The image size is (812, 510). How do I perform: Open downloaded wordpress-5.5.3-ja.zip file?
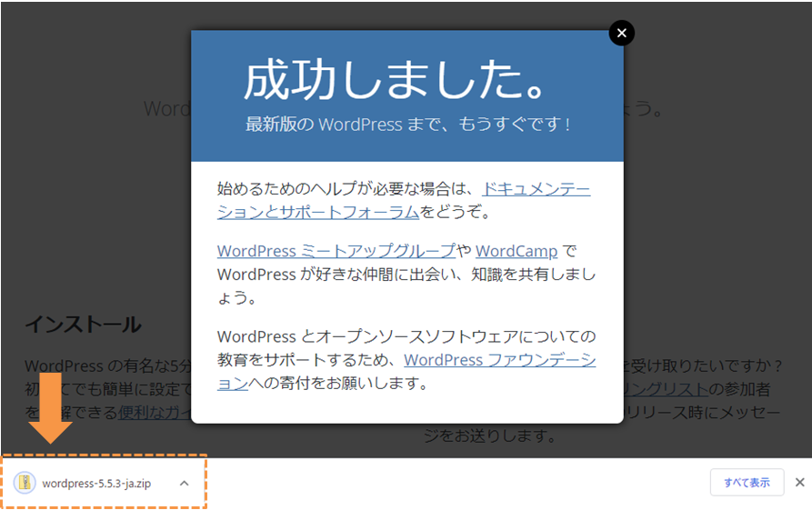pyautogui.click(x=96, y=484)
